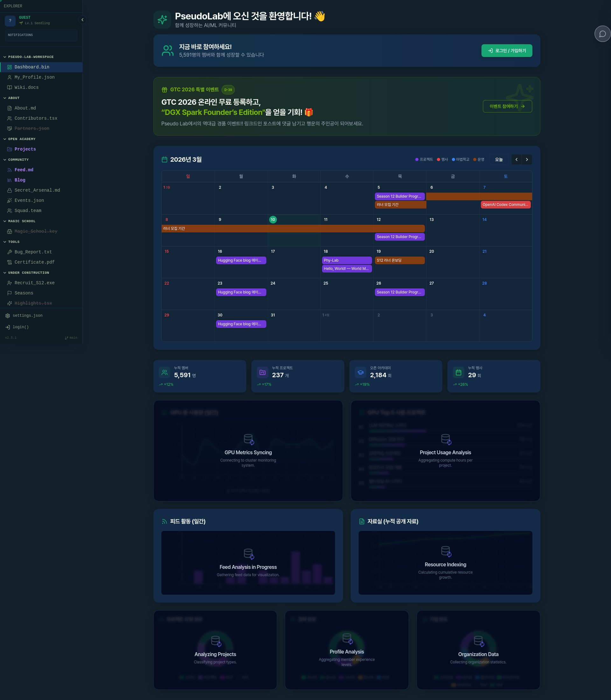The width and height of the screenshot is (611, 700).
Task: Click the 이벤트 참여하기 button
Action: (507, 106)
